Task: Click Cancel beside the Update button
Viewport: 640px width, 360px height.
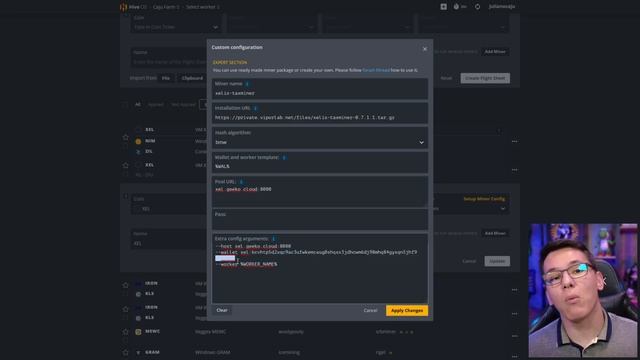Action: (469, 261)
